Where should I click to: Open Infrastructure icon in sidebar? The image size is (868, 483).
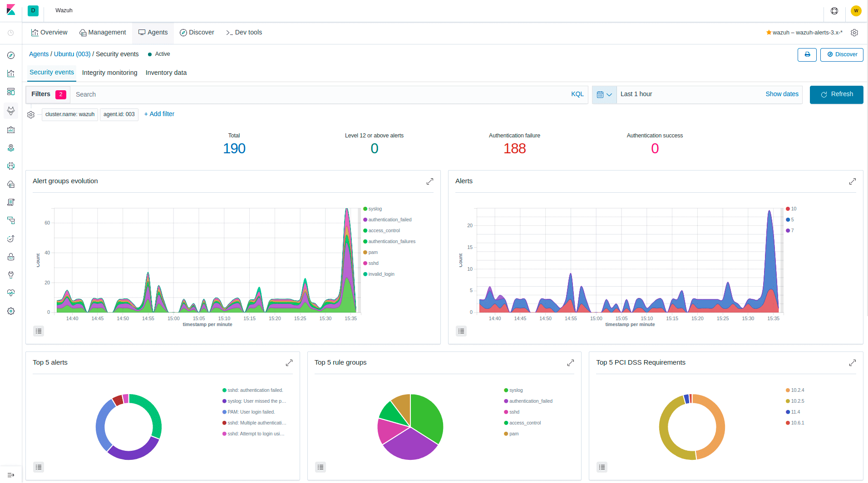[11, 184]
